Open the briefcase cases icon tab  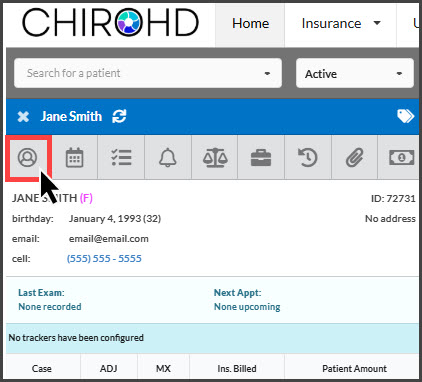click(261, 157)
